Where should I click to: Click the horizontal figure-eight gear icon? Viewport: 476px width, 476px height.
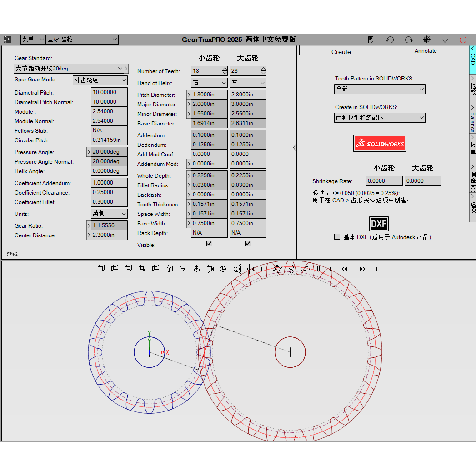[305, 269]
